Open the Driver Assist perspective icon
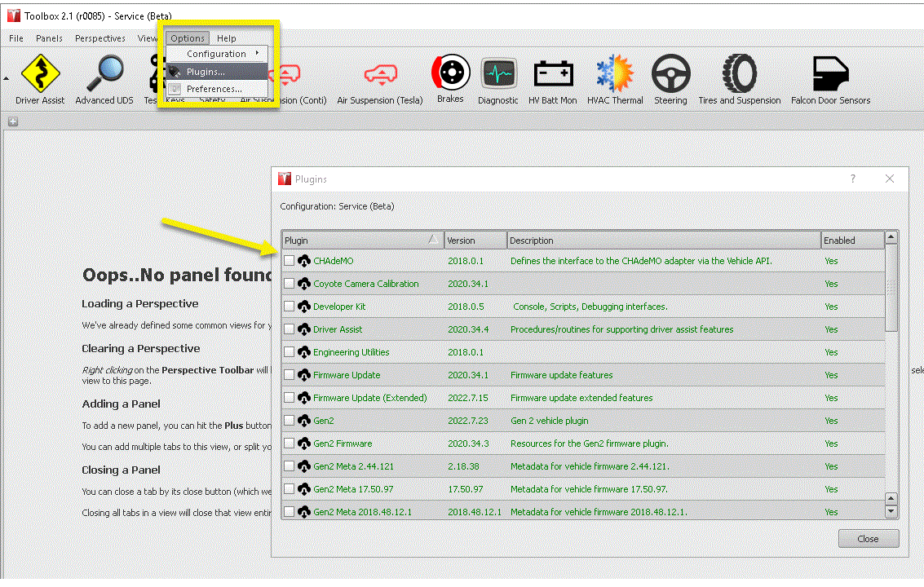 40,73
